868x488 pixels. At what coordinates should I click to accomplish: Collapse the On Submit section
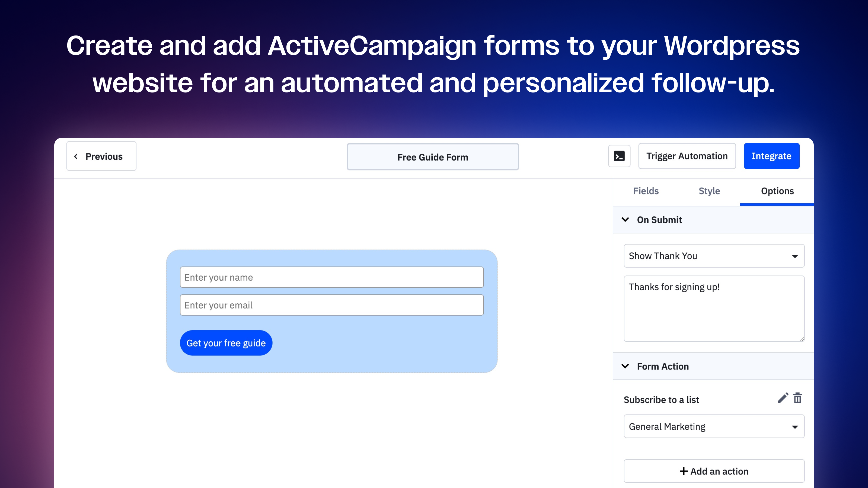point(625,220)
